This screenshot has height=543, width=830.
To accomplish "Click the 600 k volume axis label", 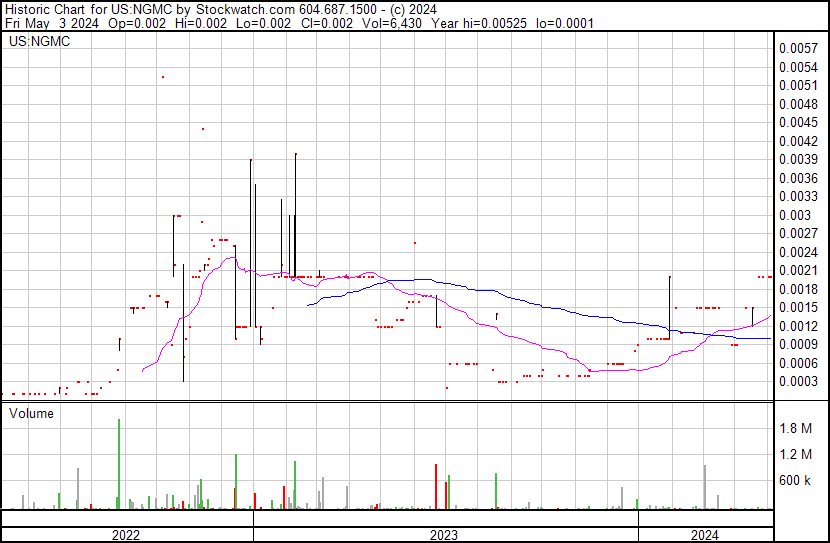I will 795,481.
